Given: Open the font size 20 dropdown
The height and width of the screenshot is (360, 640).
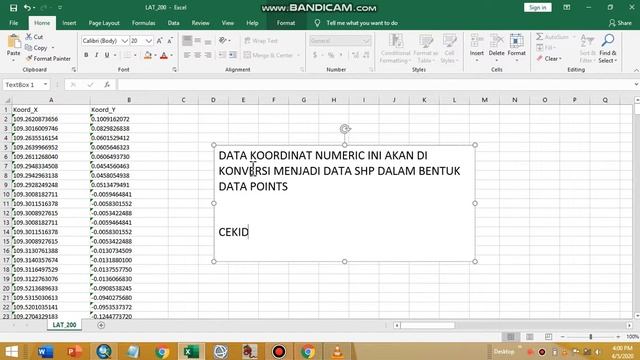Looking at the screenshot, I should pyautogui.click(x=149, y=41).
